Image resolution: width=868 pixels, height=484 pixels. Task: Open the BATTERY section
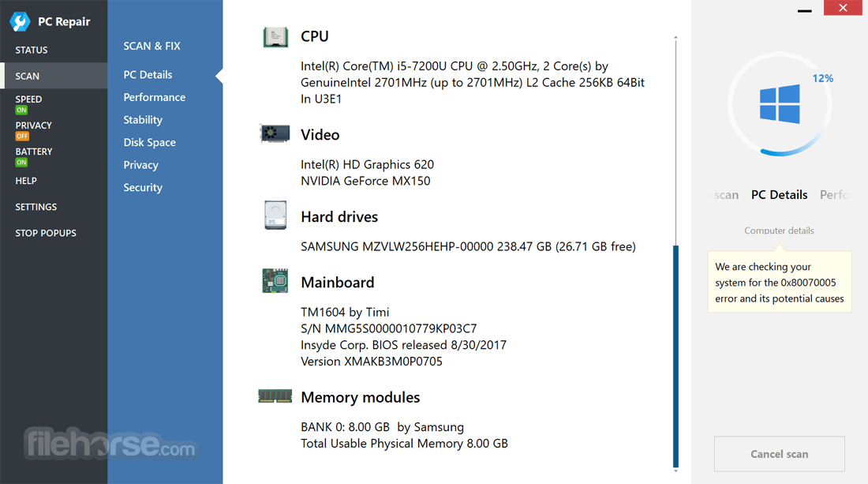pos(34,151)
